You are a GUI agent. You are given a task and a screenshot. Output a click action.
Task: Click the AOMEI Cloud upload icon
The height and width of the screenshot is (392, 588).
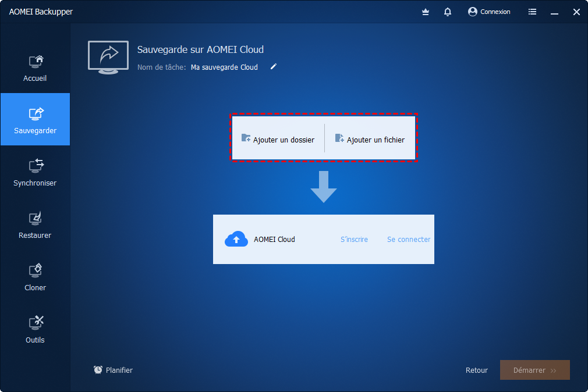(x=236, y=239)
